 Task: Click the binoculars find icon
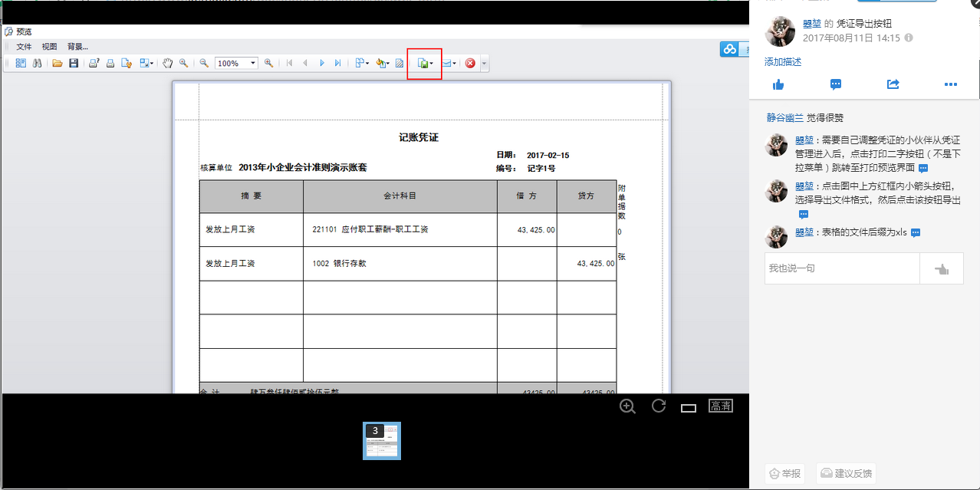(x=38, y=63)
